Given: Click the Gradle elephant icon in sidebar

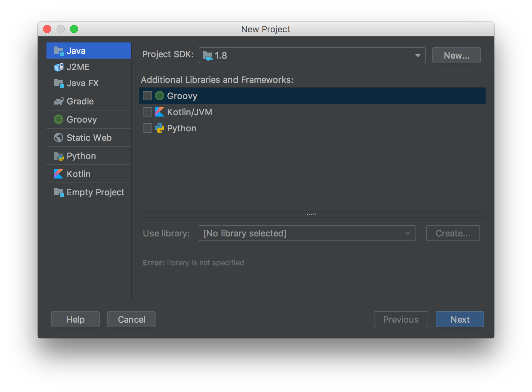Looking at the screenshot, I should coord(59,101).
